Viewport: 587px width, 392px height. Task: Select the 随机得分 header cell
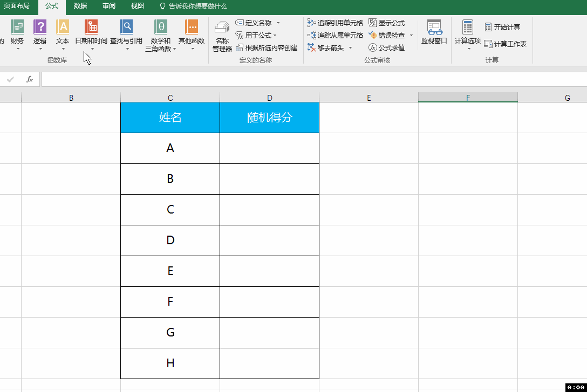point(270,118)
